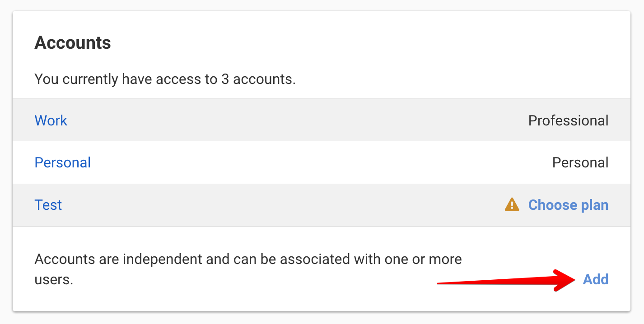Click the Accounts heading

point(72,42)
